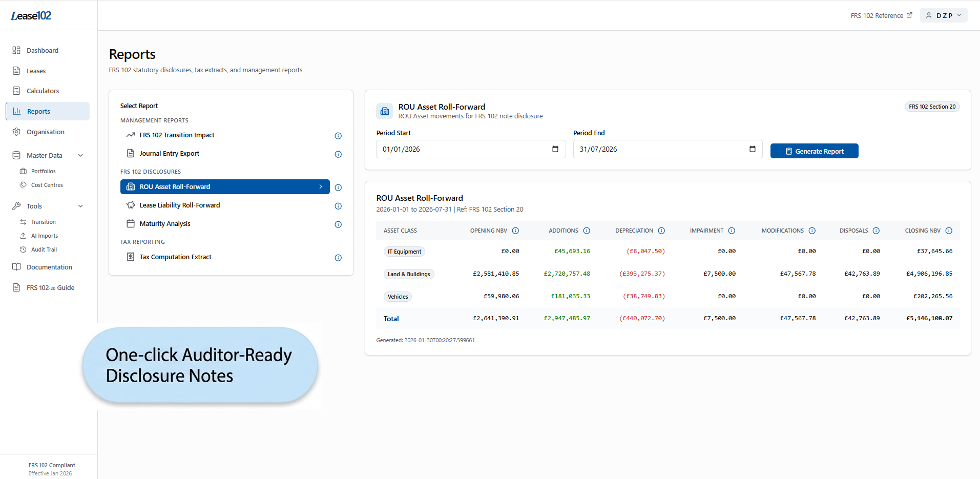Image resolution: width=980 pixels, height=479 pixels.
Task: Click the Land & Buildings asset class tag
Action: click(409, 274)
